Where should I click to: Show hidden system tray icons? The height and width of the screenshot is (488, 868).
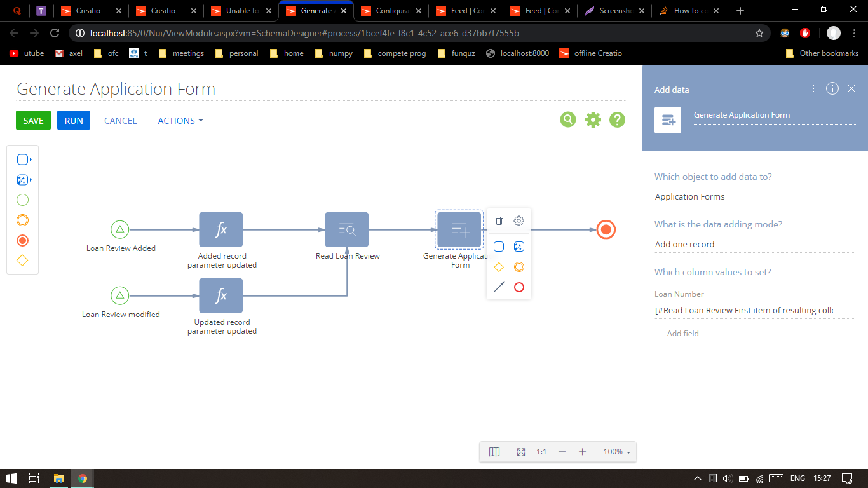click(x=698, y=478)
